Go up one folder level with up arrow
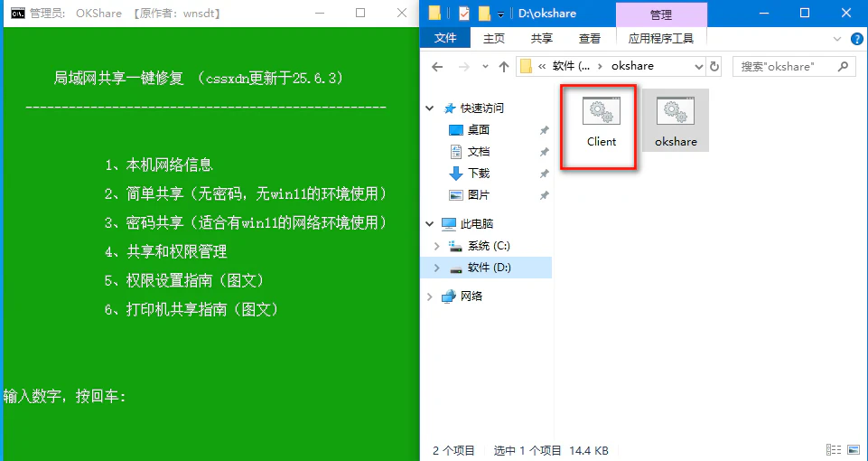This screenshot has width=868, height=461. 504,67
